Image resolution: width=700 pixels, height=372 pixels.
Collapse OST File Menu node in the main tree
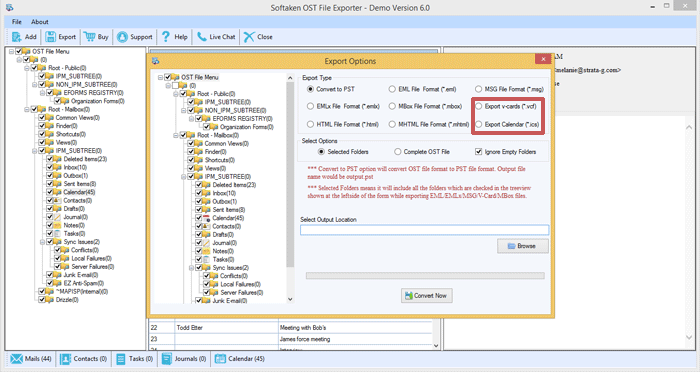[11, 52]
